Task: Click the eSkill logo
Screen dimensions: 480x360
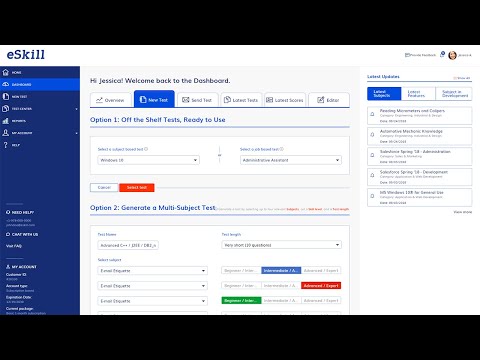Action: pos(26,55)
